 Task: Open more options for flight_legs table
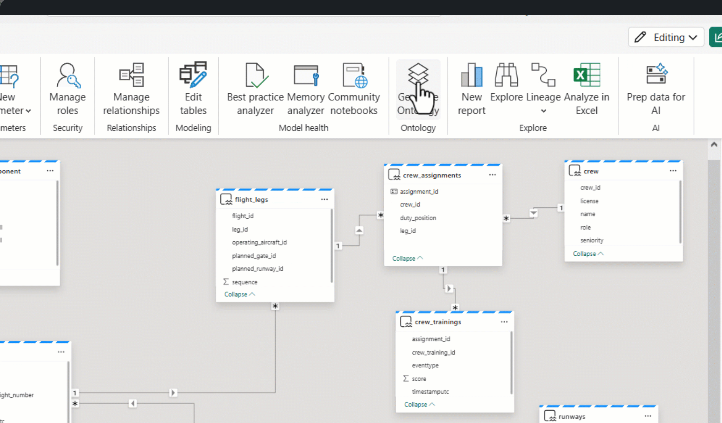click(324, 199)
